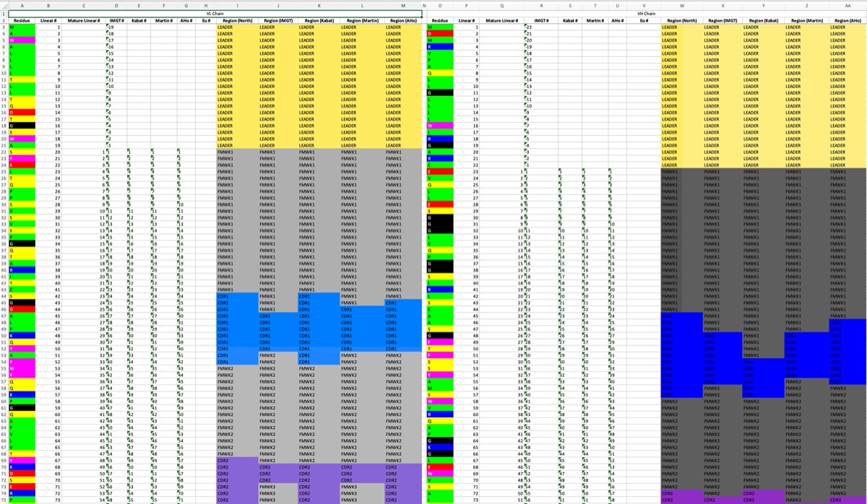Viewport: 867px width, 504px height.
Task: Click the Linear # header in column B
Action: click(48, 21)
